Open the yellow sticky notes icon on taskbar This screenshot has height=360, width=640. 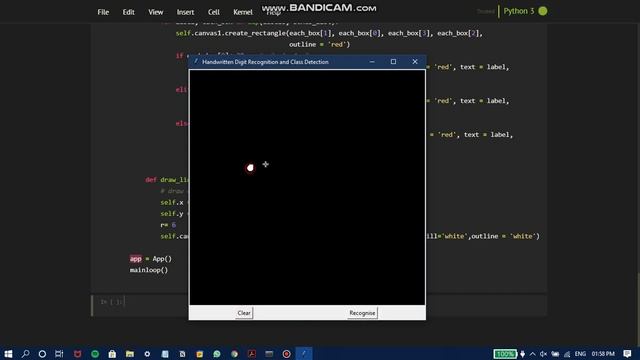[200, 354]
